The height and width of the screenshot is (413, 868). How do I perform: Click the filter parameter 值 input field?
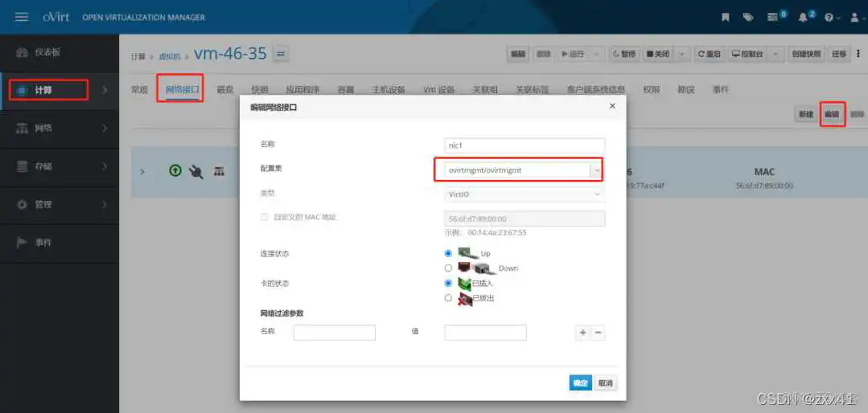click(485, 333)
